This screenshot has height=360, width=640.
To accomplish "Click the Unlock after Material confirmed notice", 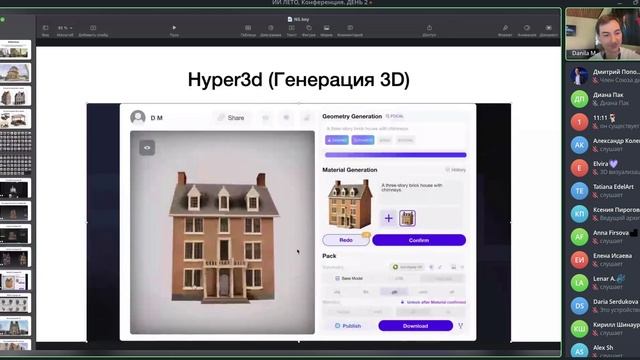I will pos(433,302).
